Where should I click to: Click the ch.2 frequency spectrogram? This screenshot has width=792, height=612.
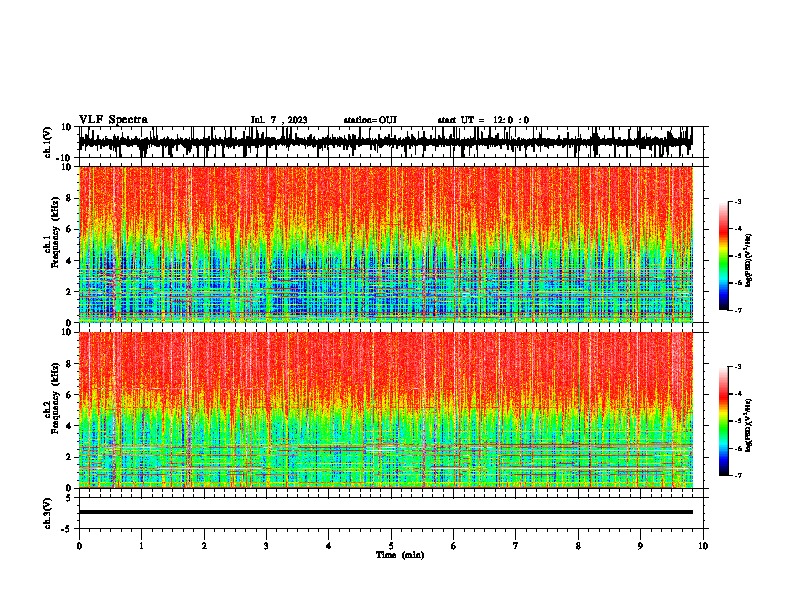click(385, 410)
